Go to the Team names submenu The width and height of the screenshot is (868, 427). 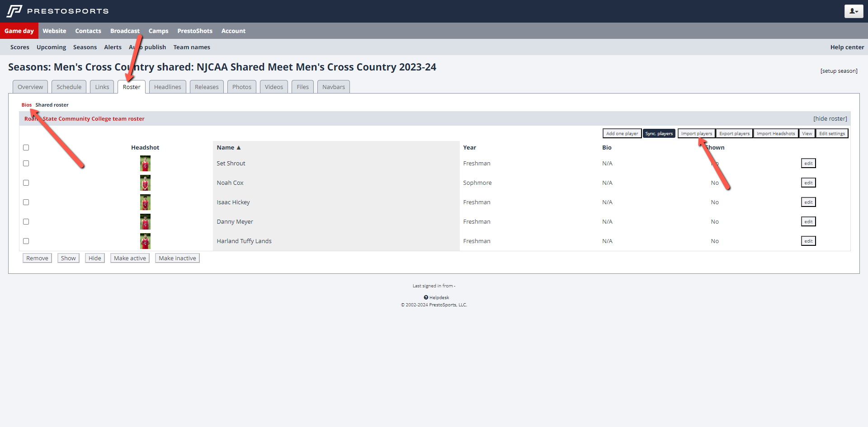point(192,47)
